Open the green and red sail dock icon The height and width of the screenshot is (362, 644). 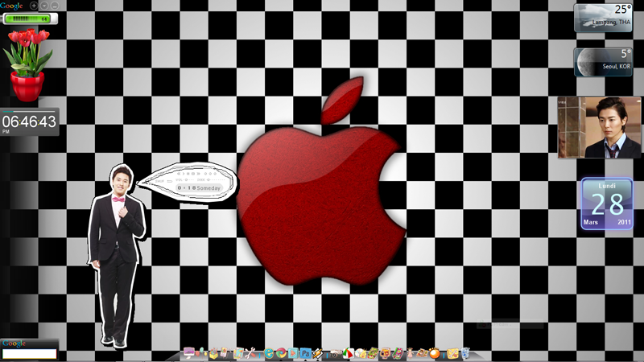coord(349,353)
